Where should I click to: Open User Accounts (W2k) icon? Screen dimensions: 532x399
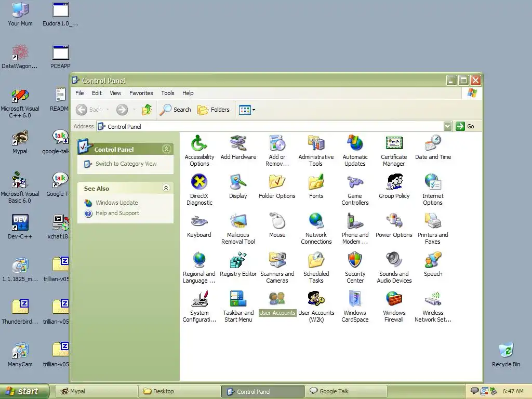tap(316, 307)
